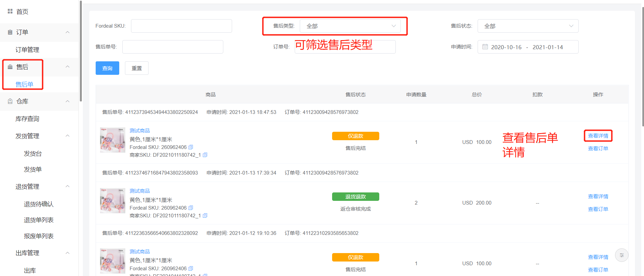Copy merchant SKU of first after-sale item
Image resolution: width=644 pixels, height=276 pixels.
click(x=205, y=155)
